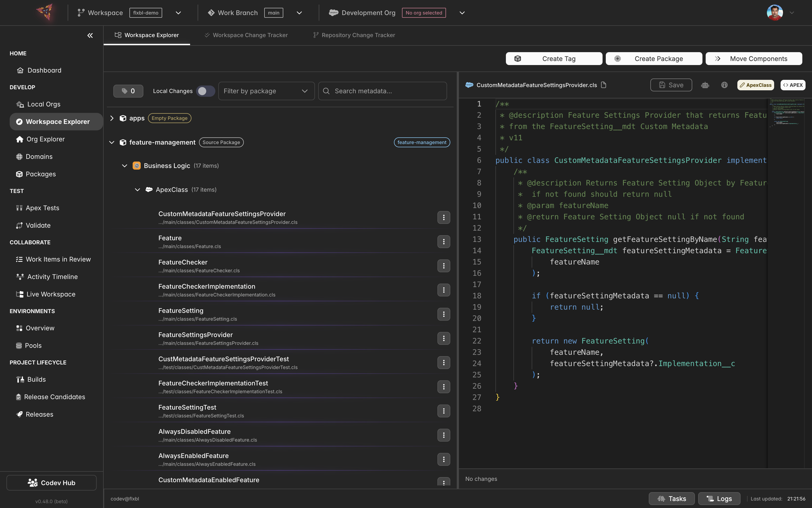Click the Create Package button
The height and width of the screenshot is (508, 812).
(654, 59)
